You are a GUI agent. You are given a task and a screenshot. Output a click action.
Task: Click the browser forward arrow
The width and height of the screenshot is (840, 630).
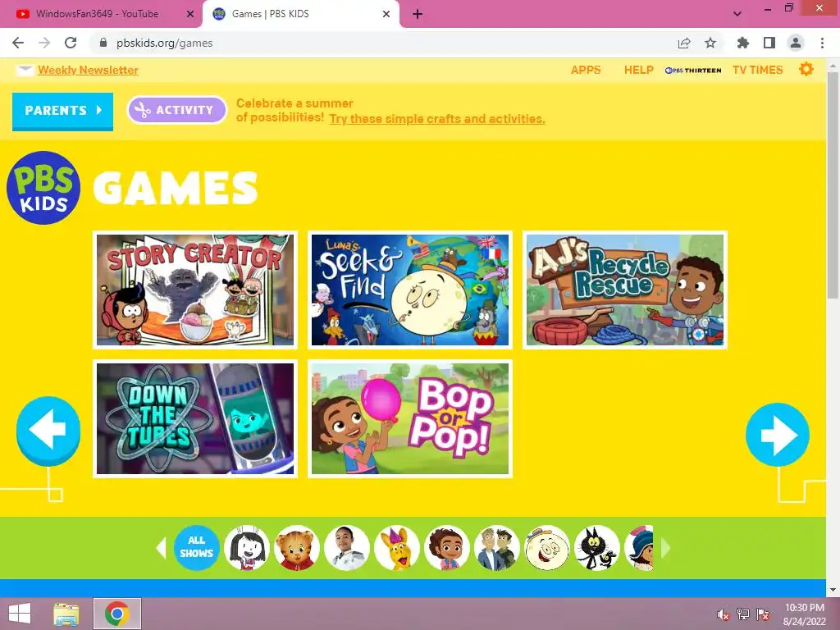point(44,43)
